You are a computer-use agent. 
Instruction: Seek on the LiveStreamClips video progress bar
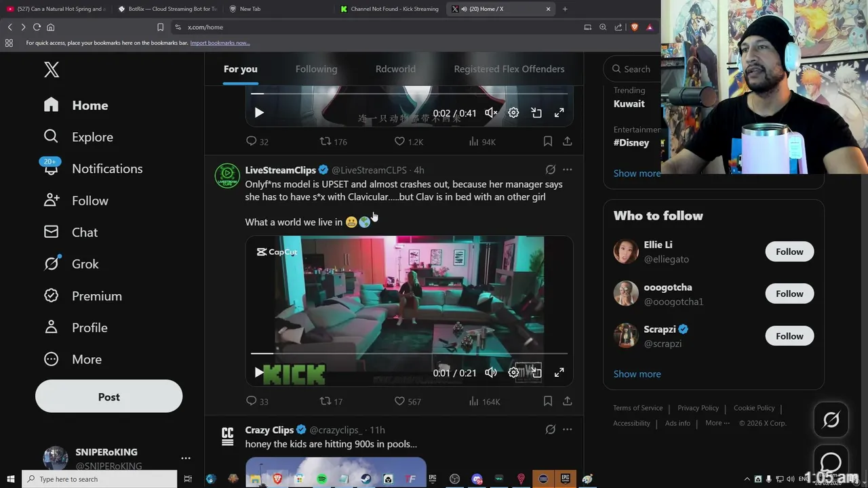click(x=409, y=353)
